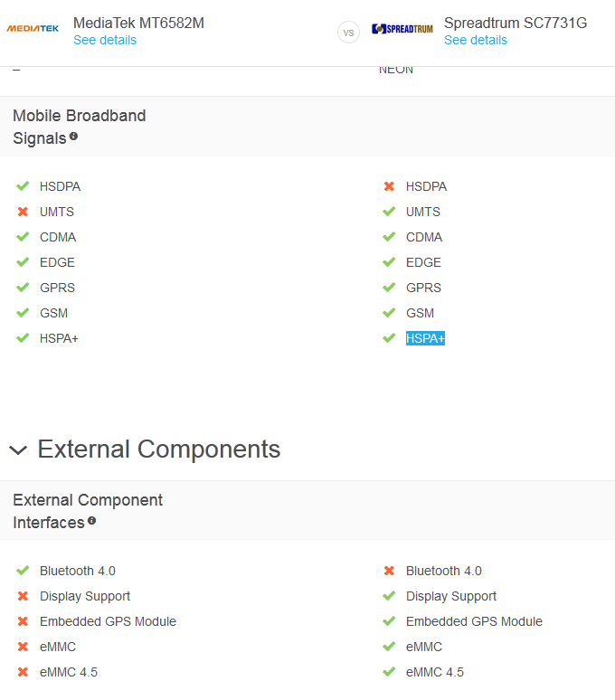Click red cross beside MediaTek eMMC 4.5
The image size is (615, 700).
23,672
